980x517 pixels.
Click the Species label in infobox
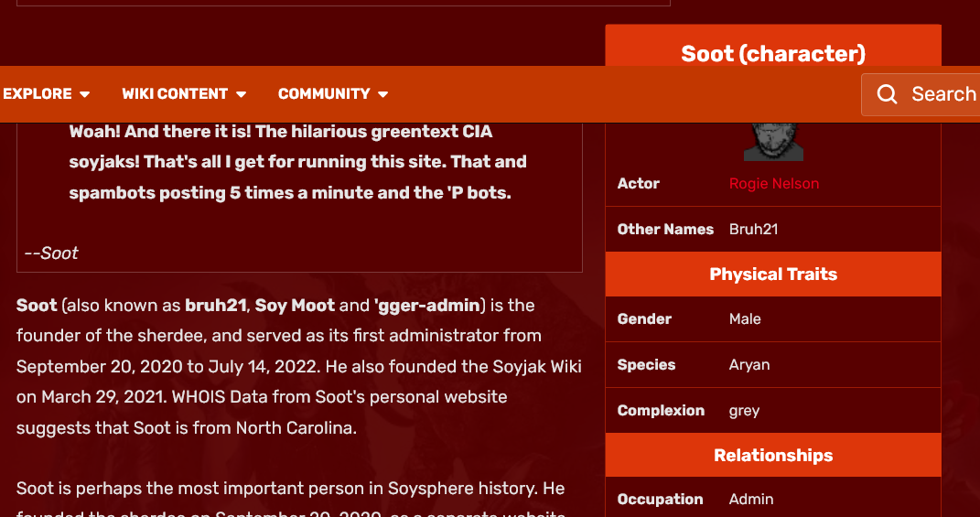[x=646, y=364]
